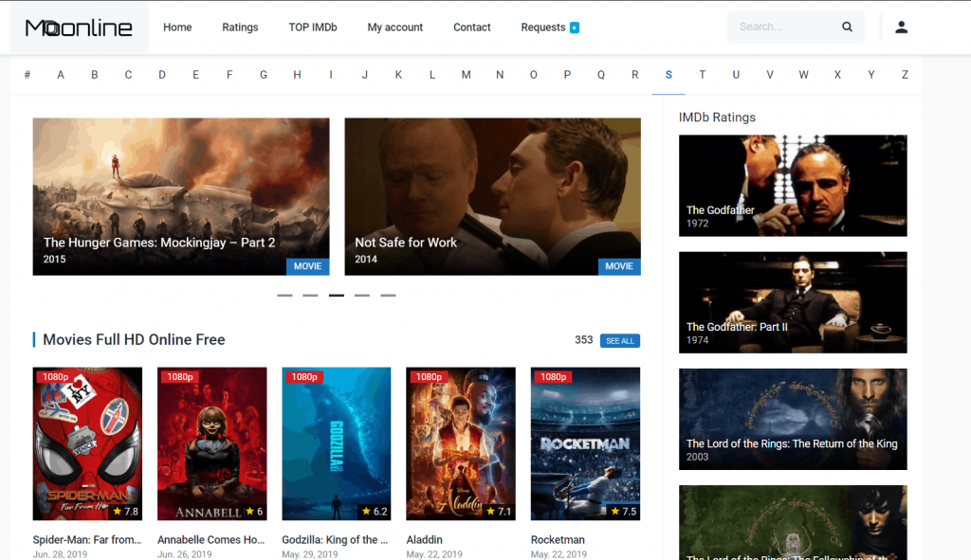Open the Rocketman movie poster
This screenshot has width=971, height=560.
coord(585,443)
